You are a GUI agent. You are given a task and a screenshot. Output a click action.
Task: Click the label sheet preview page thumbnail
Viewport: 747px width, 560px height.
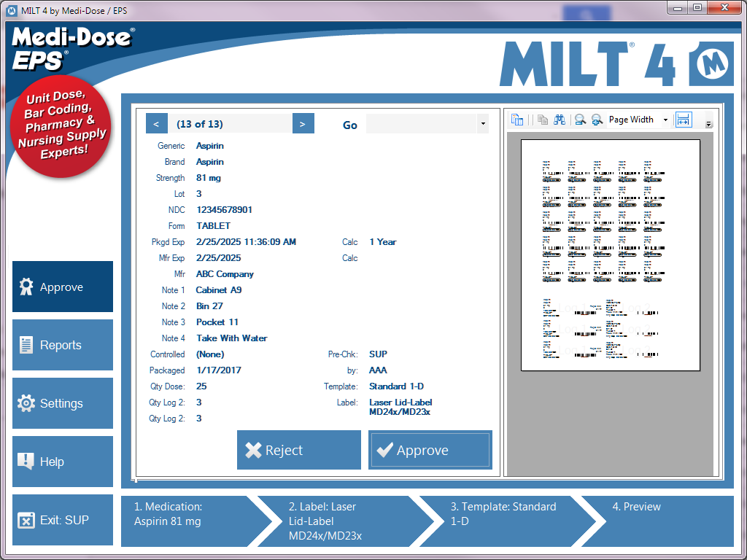pyautogui.click(x=611, y=255)
